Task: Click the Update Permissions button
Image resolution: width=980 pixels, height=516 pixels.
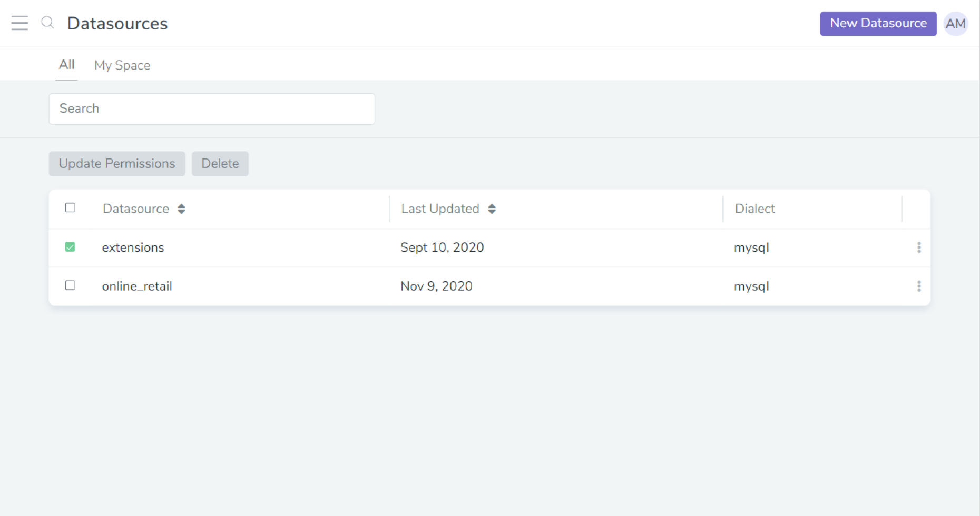Action: (x=116, y=163)
